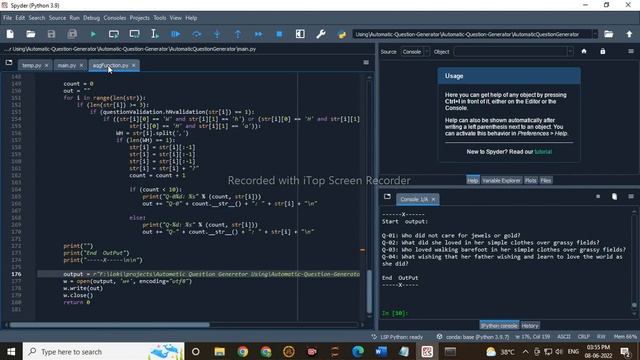Open Microsoft Edge from the taskbar
640x360 pixels.
pos(358,352)
